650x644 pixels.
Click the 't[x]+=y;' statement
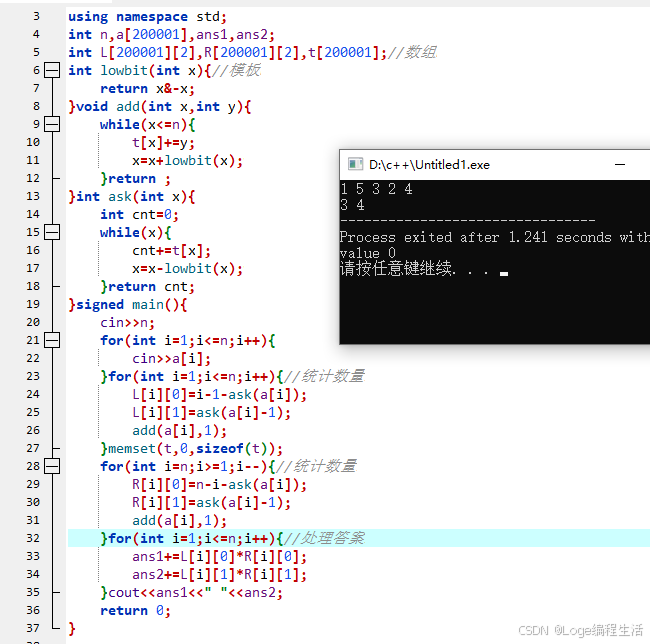(x=163, y=143)
